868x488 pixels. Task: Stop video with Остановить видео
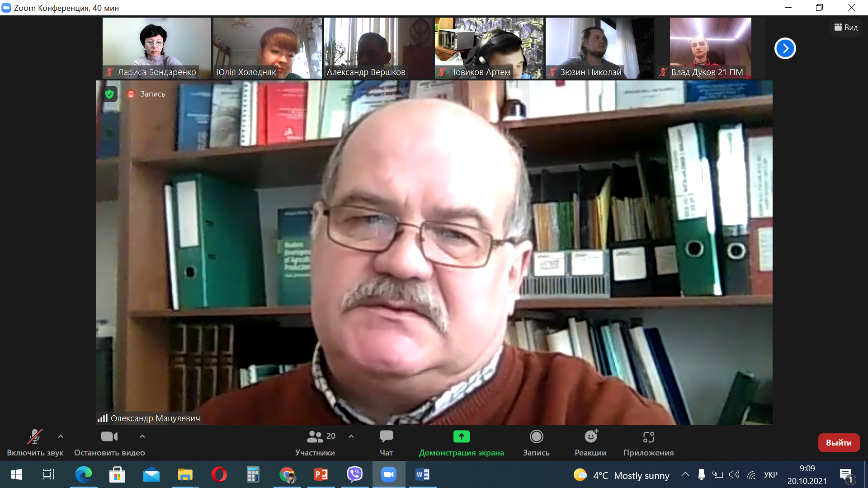tap(109, 437)
